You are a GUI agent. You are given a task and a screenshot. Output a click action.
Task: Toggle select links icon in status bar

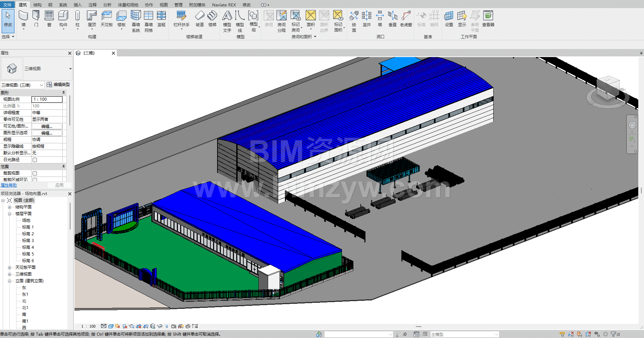click(x=562, y=334)
